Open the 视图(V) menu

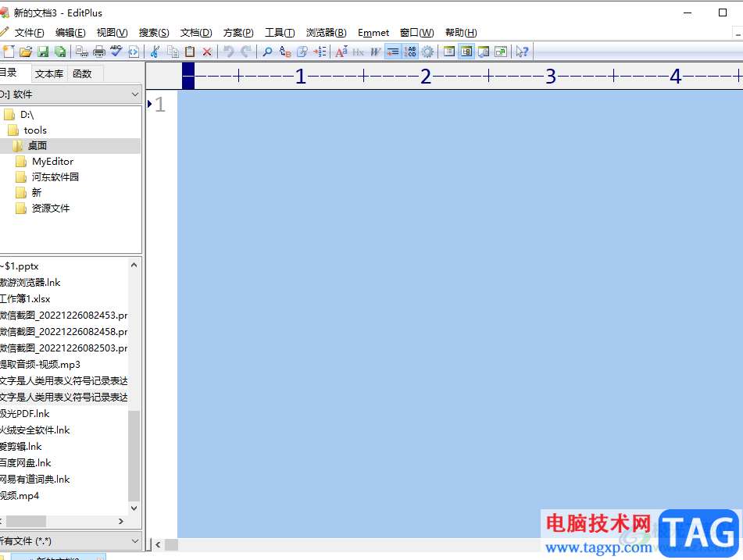pyautogui.click(x=112, y=33)
